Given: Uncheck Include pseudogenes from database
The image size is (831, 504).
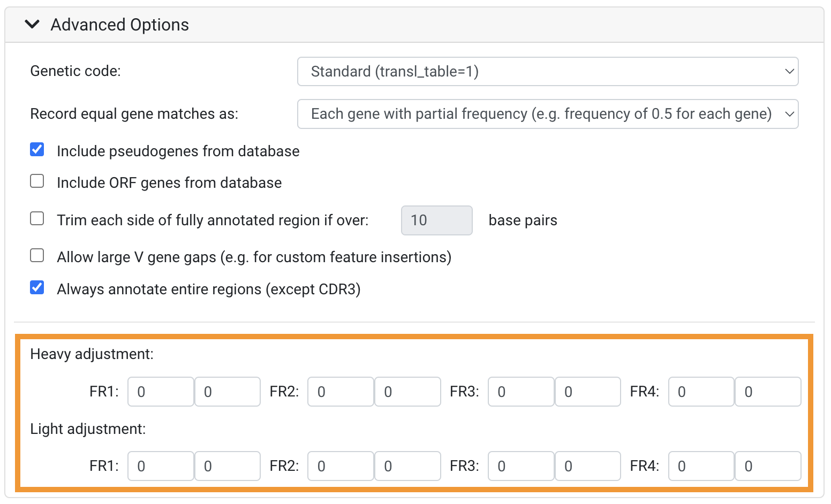Looking at the screenshot, I should click(x=37, y=150).
